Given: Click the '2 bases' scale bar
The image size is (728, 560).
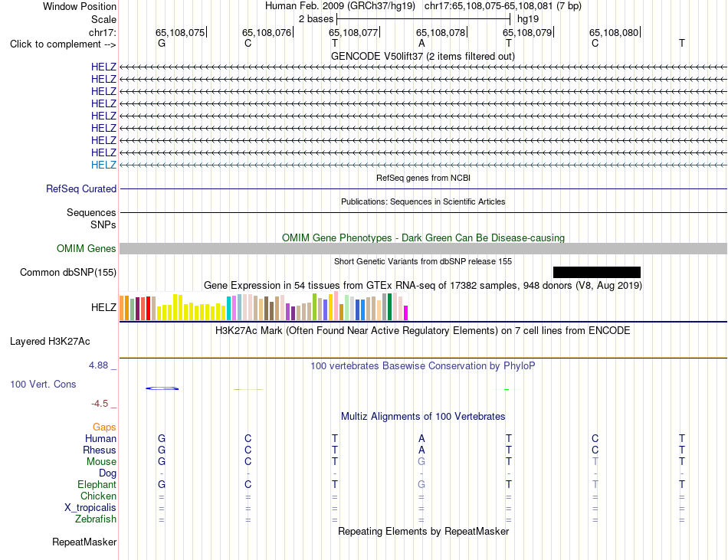Looking at the screenshot, I should [424, 19].
